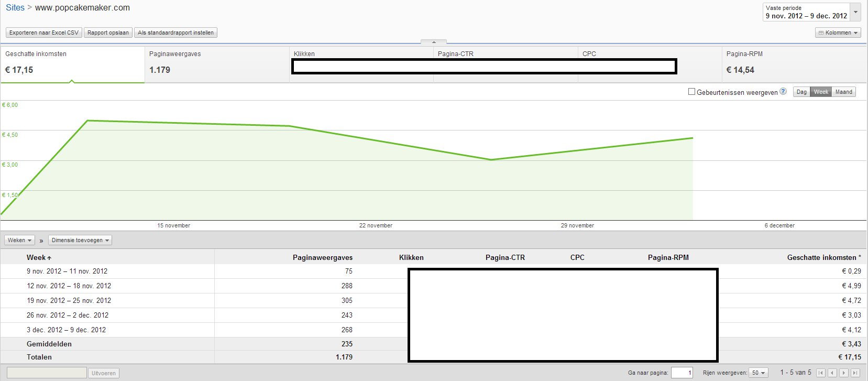Sort table by Pagina-RPM column header
The height and width of the screenshot is (381, 868).
[x=668, y=257]
